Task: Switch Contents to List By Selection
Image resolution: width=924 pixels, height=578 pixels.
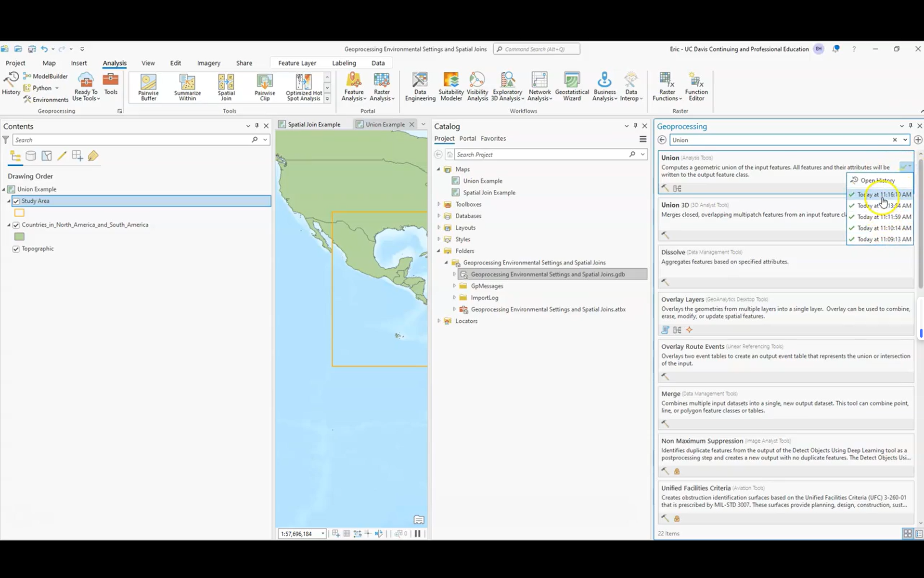Action: click(47, 156)
